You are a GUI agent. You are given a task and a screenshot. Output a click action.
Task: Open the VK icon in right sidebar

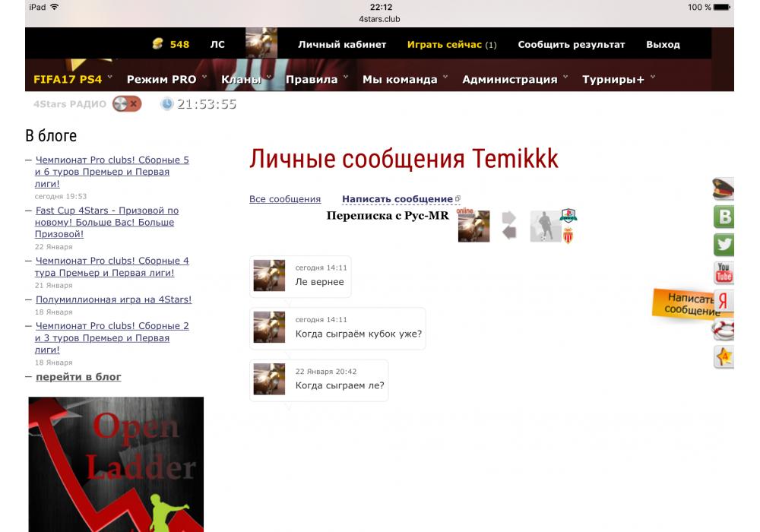coord(724,217)
